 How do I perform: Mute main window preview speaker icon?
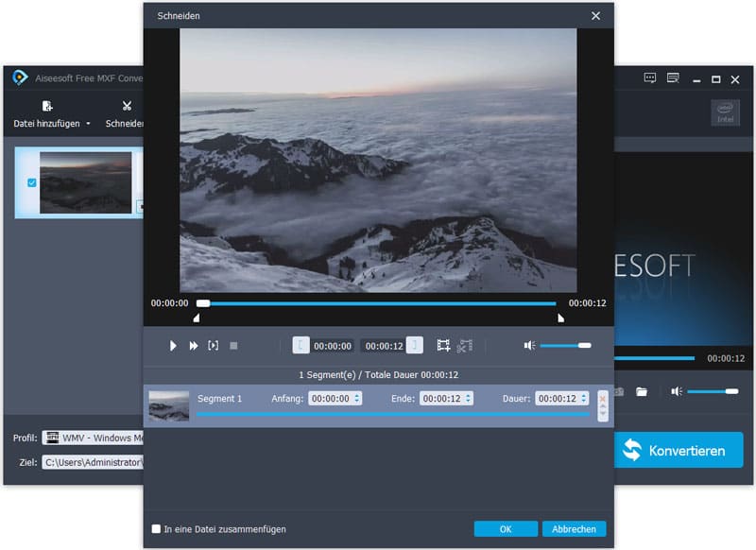click(677, 391)
